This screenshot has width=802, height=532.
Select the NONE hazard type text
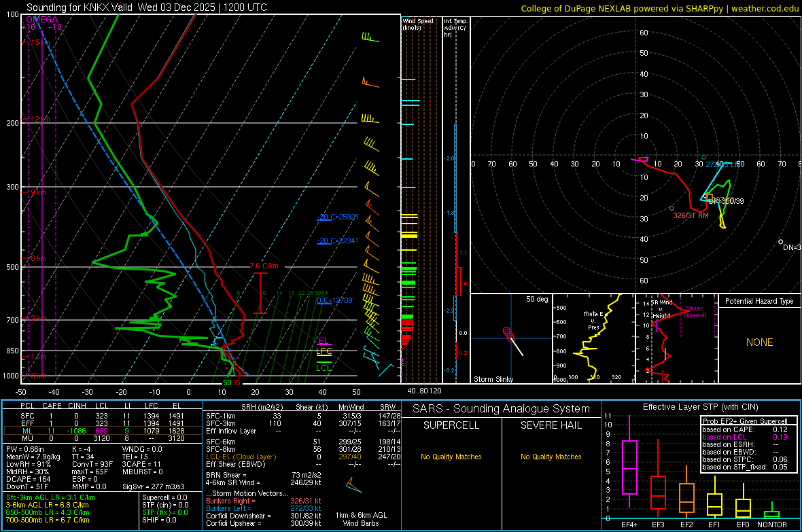[x=759, y=342]
